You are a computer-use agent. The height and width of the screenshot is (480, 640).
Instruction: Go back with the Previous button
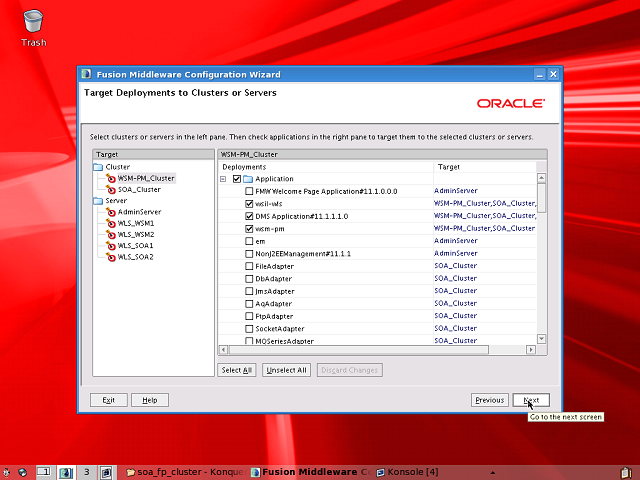[490, 400]
